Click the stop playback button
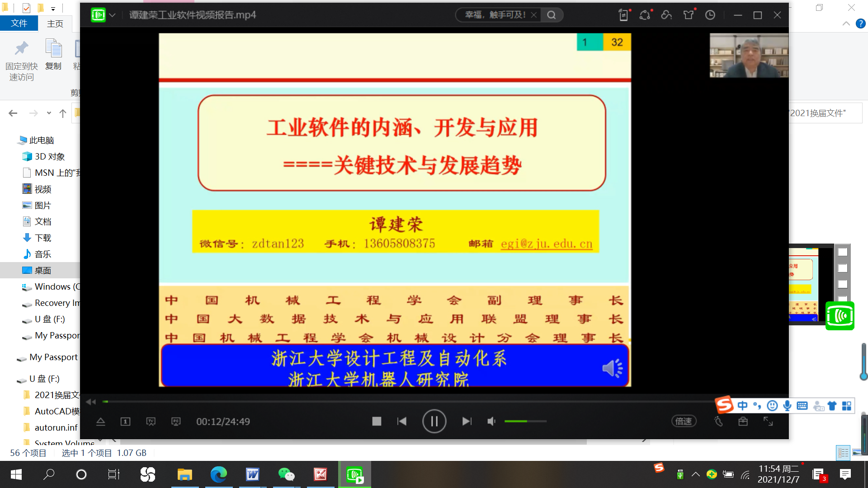868x488 pixels. pos(377,421)
